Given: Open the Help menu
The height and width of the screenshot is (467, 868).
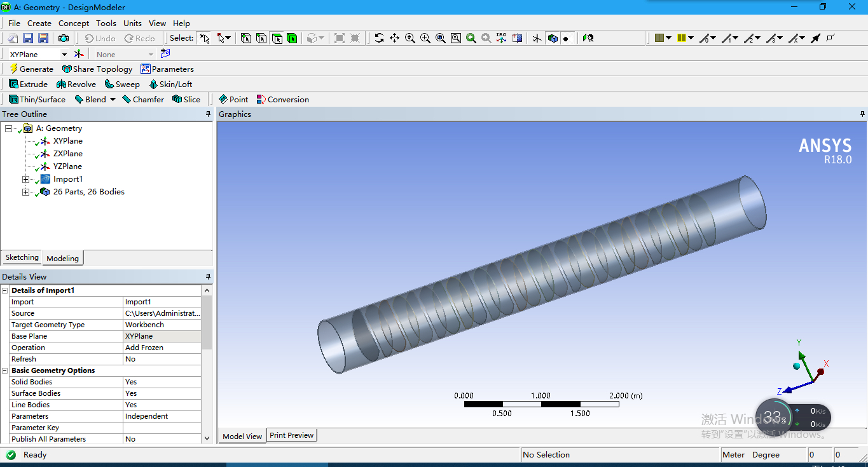Looking at the screenshot, I should click(x=181, y=23).
